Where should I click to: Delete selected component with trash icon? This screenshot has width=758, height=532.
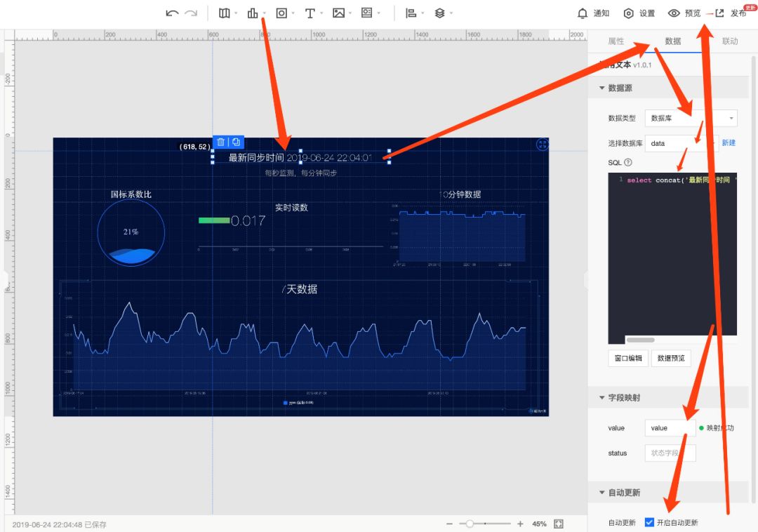click(x=220, y=142)
